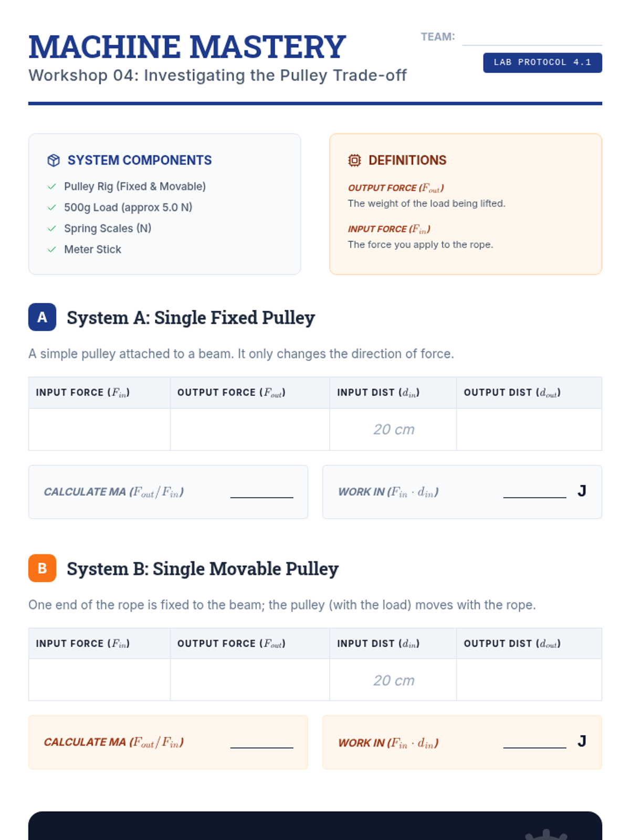Image resolution: width=630 pixels, height=840 pixels.
Task: Click the chip icon beside Definitions
Action: pos(354,161)
